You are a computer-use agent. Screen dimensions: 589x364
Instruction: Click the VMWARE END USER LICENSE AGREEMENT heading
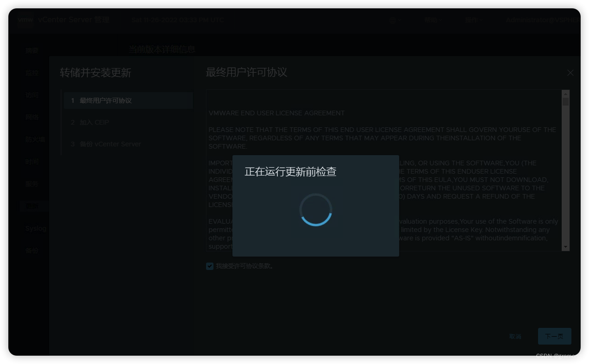coord(276,113)
